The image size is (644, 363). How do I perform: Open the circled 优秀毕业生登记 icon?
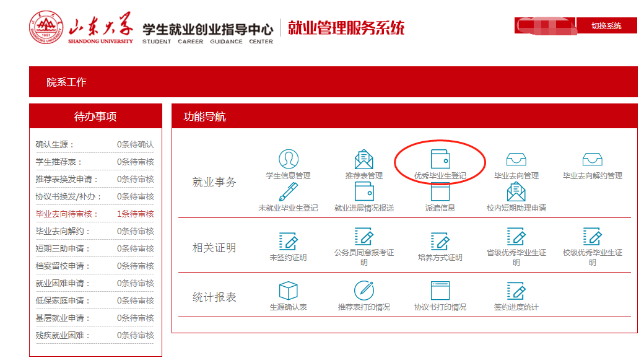(440, 160)
